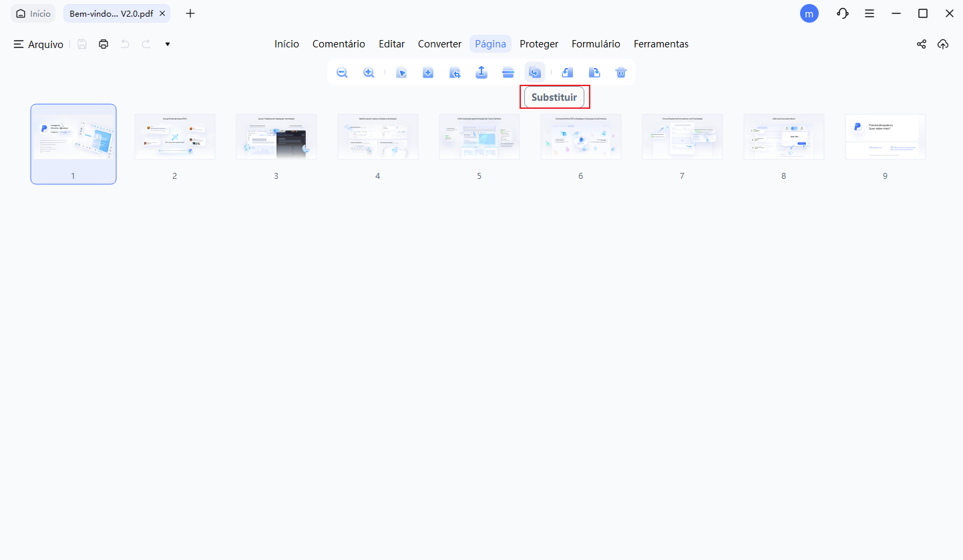The width and height of the screenshot is (963, 560).
Task: Select the split document icon
Action: point(508,73)
